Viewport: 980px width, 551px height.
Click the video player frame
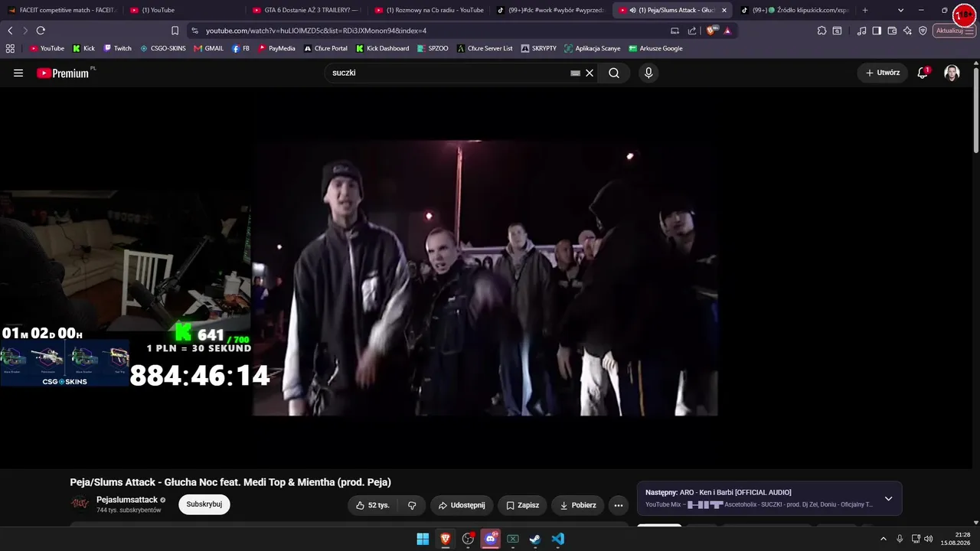pos(485,278)
